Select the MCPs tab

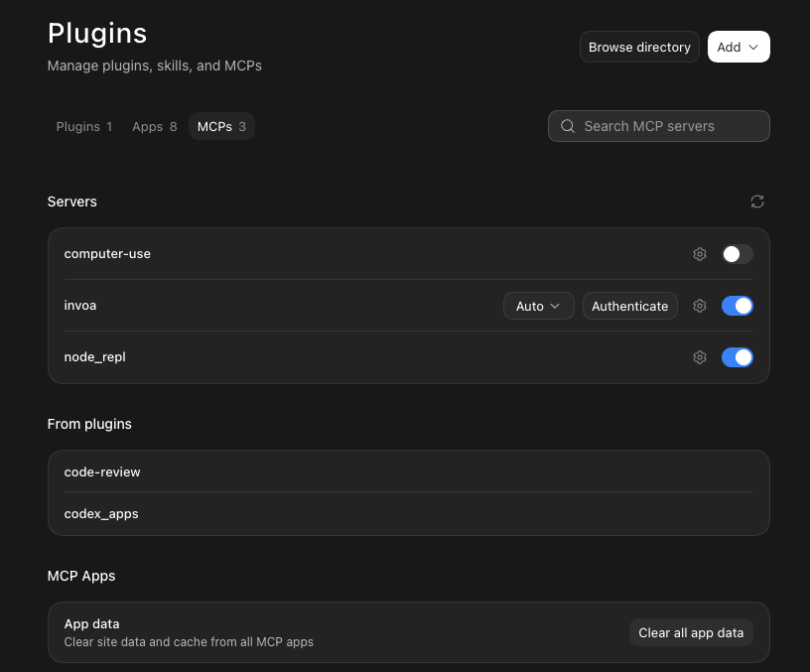(x=221, y=126)
